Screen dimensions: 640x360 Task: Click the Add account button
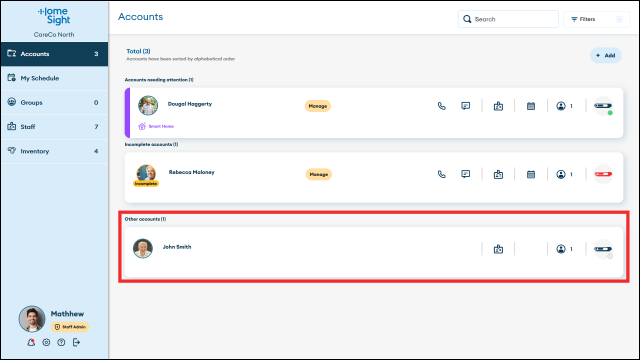pos(606,56)
